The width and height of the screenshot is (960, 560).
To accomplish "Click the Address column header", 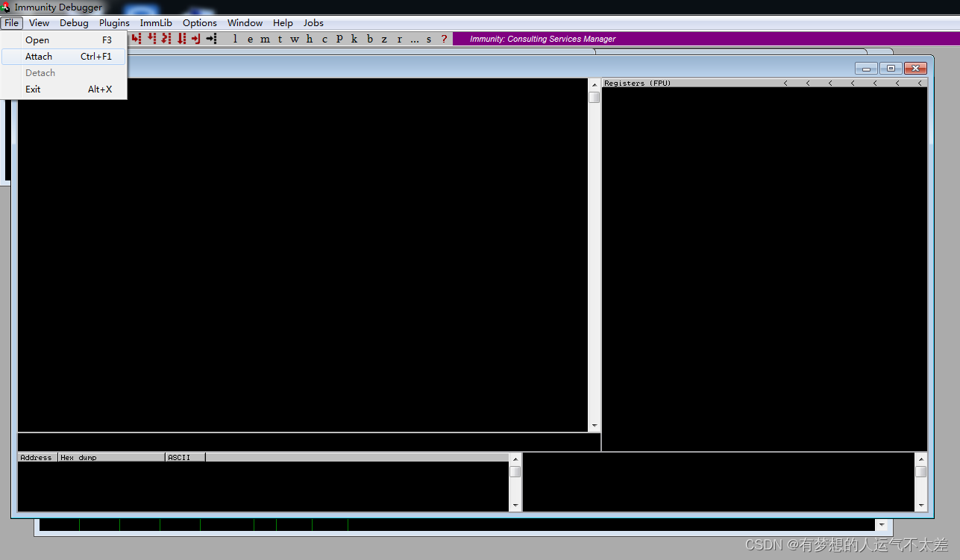I will tap(37, 457).
